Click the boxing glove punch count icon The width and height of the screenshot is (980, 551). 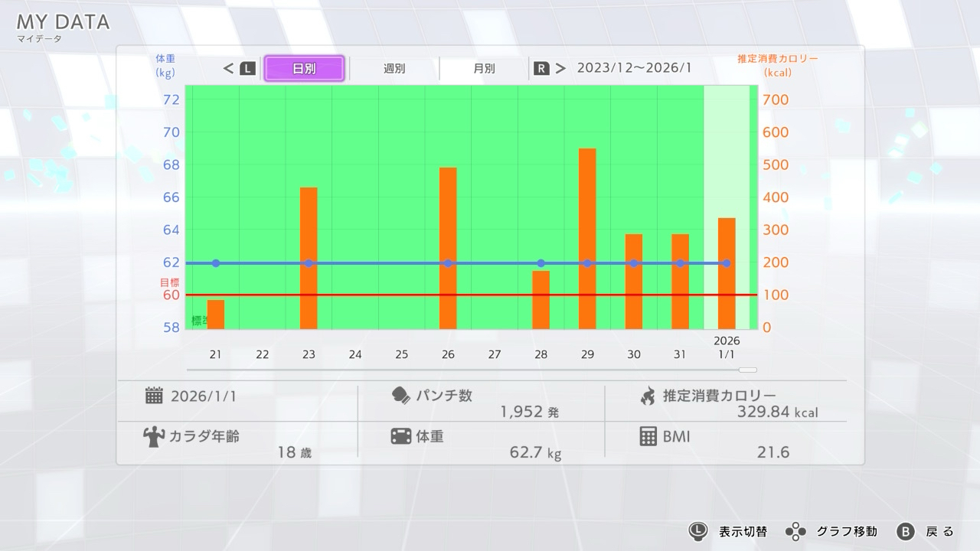[400, 396]
